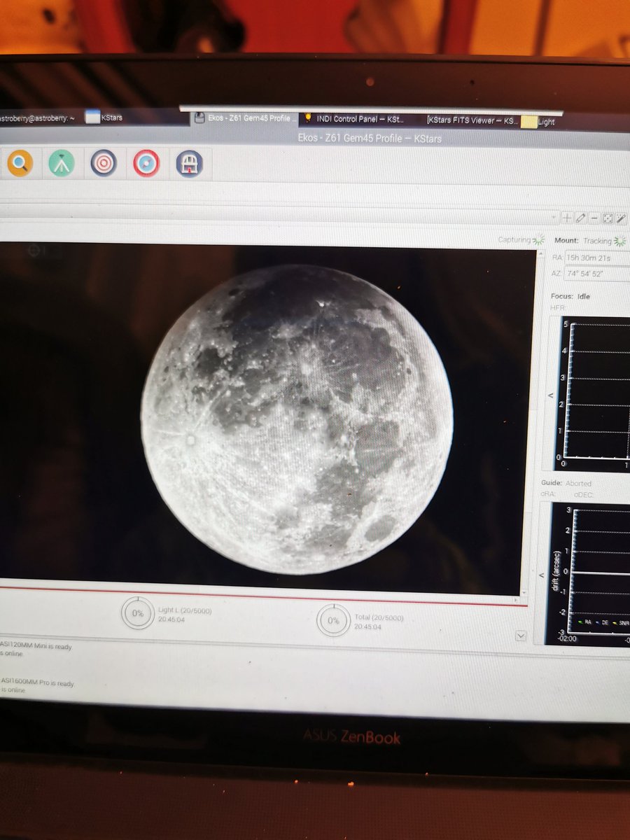630x840 pixels.
Task: Open the Light folder taskbar entry
Action: tap(539, 122)
